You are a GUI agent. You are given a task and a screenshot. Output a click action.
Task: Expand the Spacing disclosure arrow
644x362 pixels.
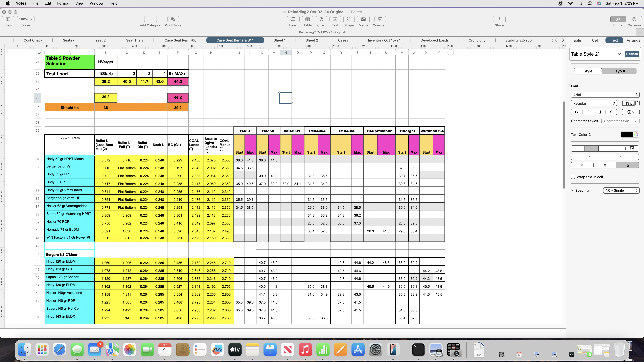(x=572, y=190)
